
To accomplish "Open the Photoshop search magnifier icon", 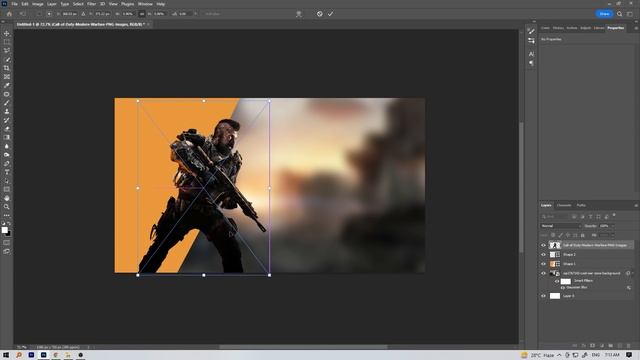I will point(619,14).
